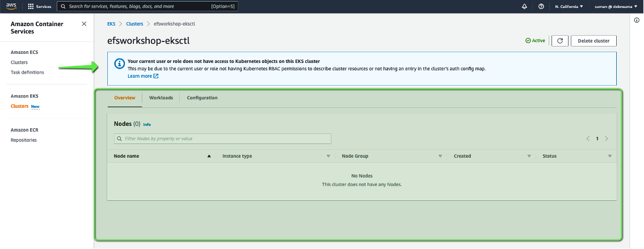
Task: Click the Status column header
Action: (550, 156)
